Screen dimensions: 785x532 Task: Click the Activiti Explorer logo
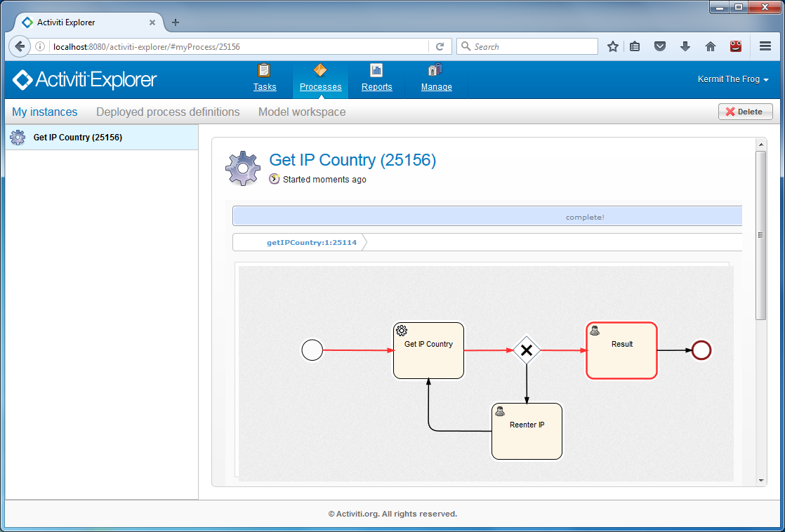click(x=85, y=80)
